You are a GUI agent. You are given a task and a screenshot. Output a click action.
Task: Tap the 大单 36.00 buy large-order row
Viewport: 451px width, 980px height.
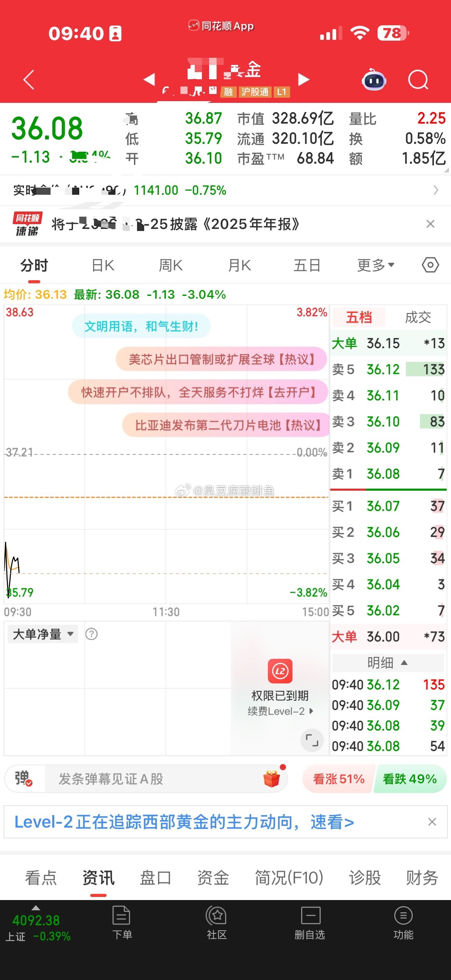tap(388, 637)
